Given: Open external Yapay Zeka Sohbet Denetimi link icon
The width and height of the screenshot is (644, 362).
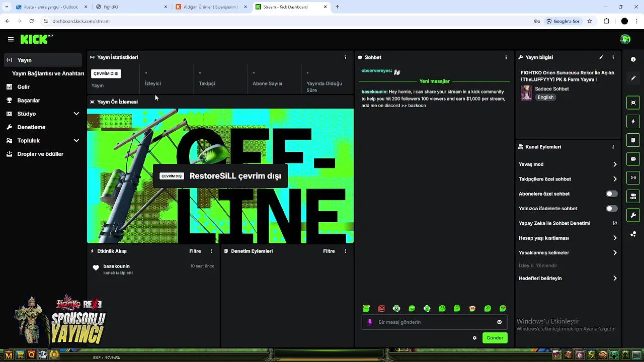Looking at the screenshot, I should coord(615,223).
